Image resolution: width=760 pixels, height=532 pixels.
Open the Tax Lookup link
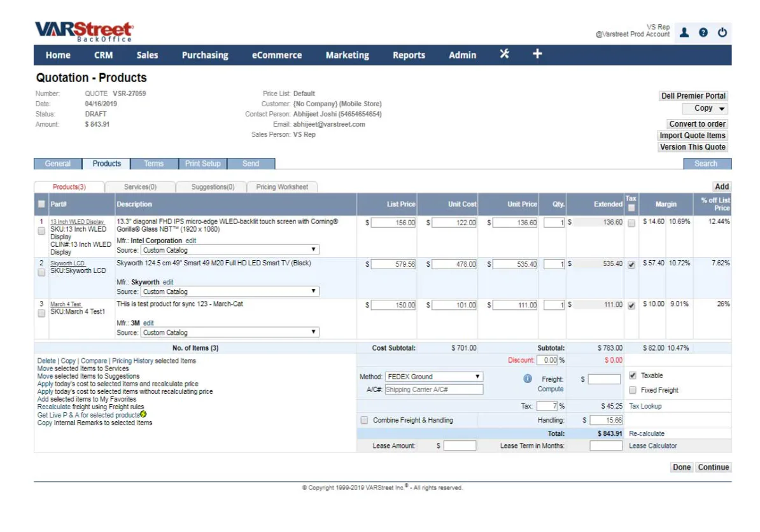tap(645, 406)
